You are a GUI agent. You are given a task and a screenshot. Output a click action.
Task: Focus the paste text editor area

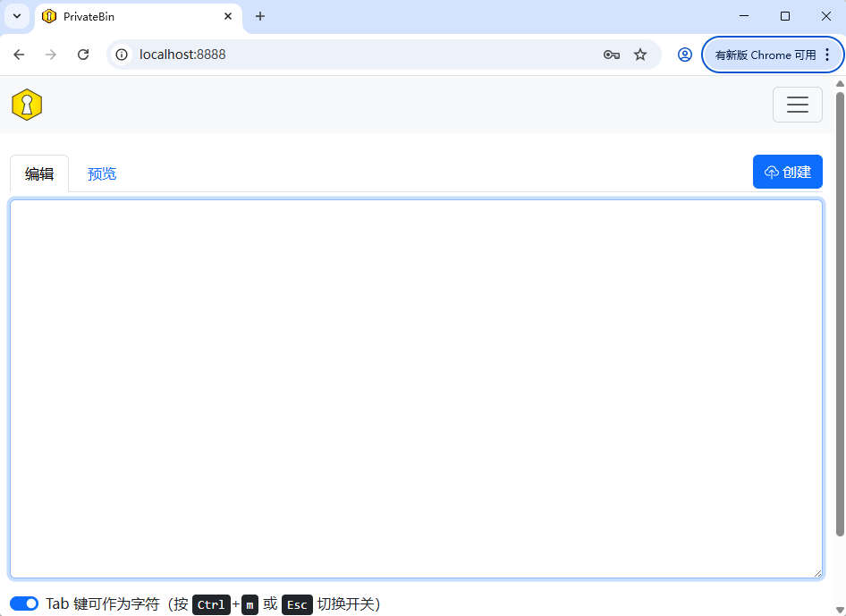[417, 389]
